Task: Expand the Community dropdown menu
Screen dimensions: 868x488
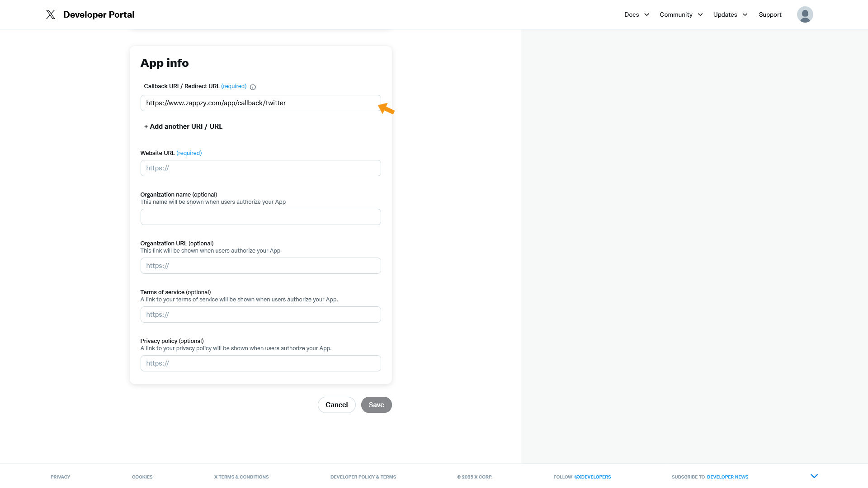Action: click(x=681, y=14)
